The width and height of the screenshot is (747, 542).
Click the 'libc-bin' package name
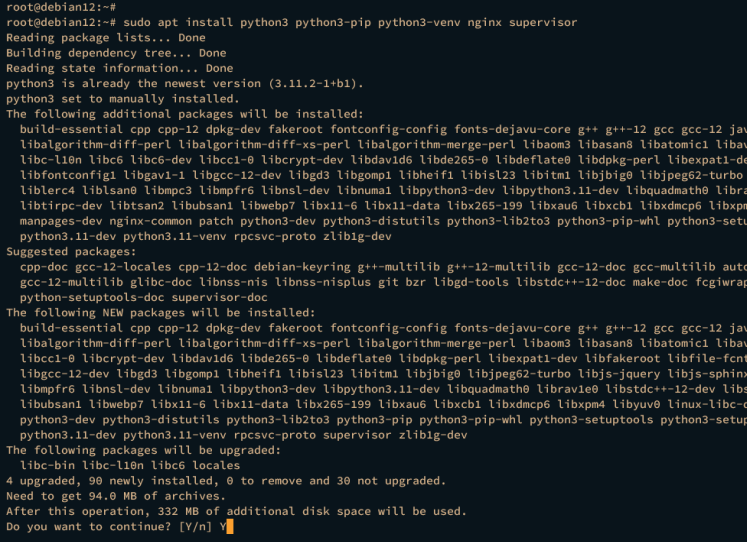point(47,465)
